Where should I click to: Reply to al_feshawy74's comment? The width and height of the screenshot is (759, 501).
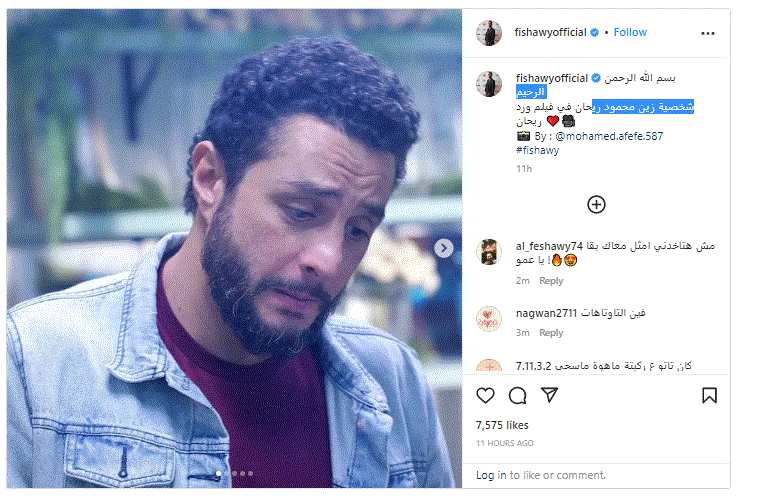(x=551, y=281)
